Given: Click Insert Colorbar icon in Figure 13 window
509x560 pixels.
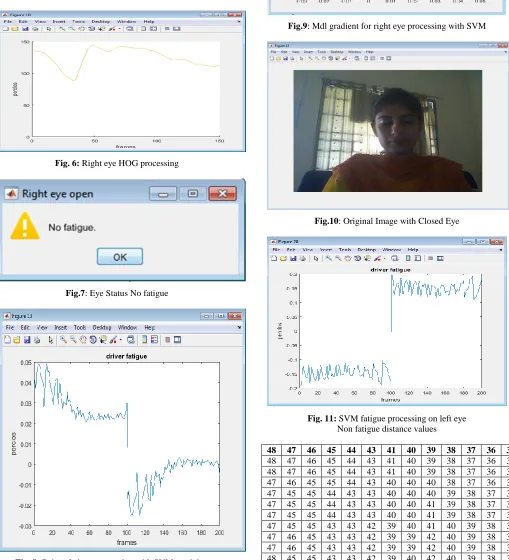Looking at the screenshot, I should click(x=144, y=340).
